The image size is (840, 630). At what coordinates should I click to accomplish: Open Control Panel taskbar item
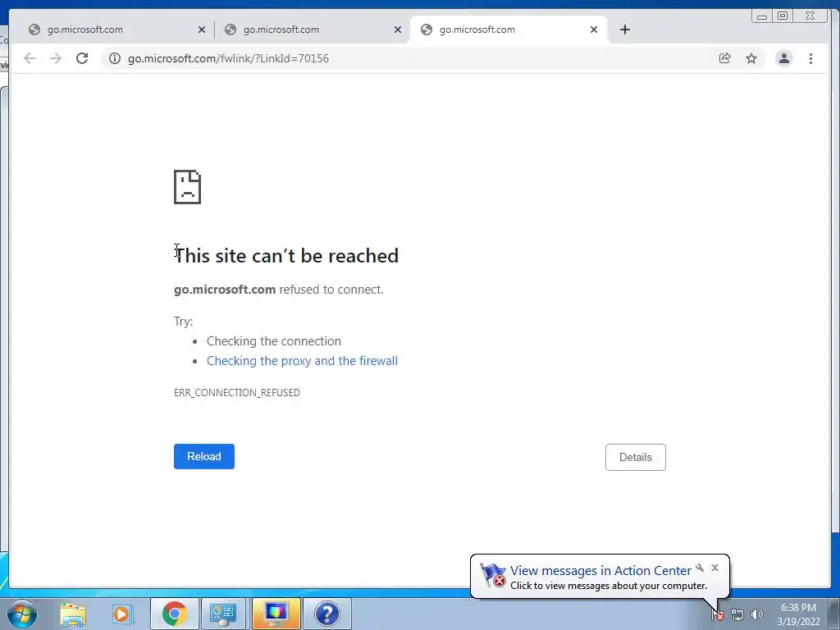click(223, 614)
